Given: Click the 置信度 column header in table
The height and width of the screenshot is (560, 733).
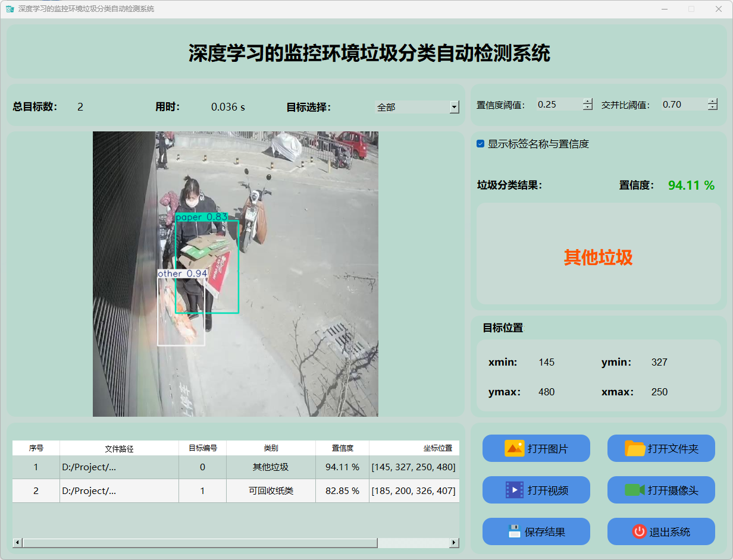Looking at the screenshot, I should click(342, 448).
